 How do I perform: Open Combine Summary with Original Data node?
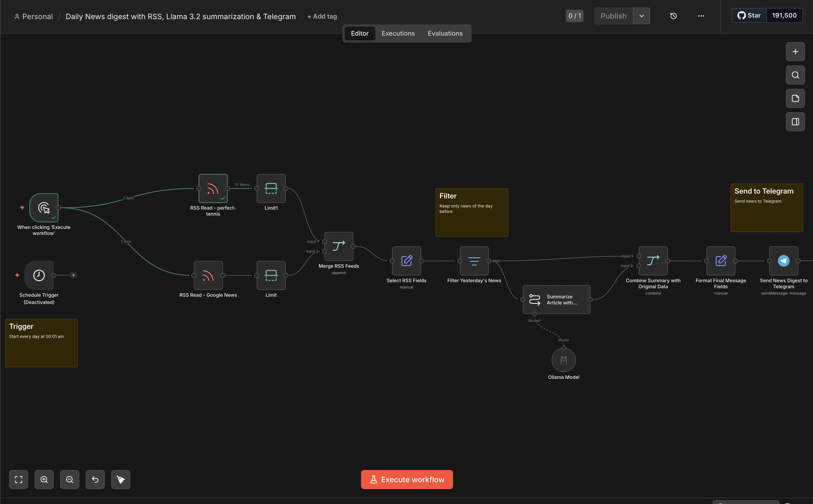click(653, 261)
